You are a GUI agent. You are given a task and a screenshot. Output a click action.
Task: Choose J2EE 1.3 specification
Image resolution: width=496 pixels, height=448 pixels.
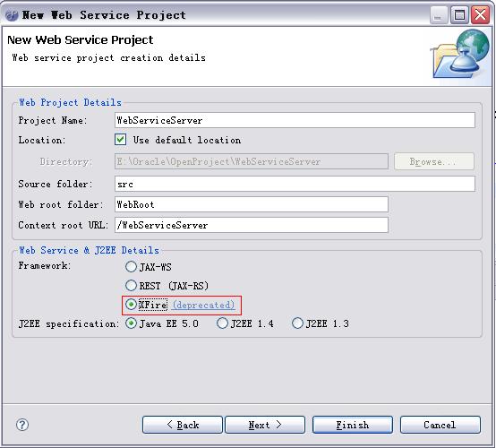click(x=297, y=323)
